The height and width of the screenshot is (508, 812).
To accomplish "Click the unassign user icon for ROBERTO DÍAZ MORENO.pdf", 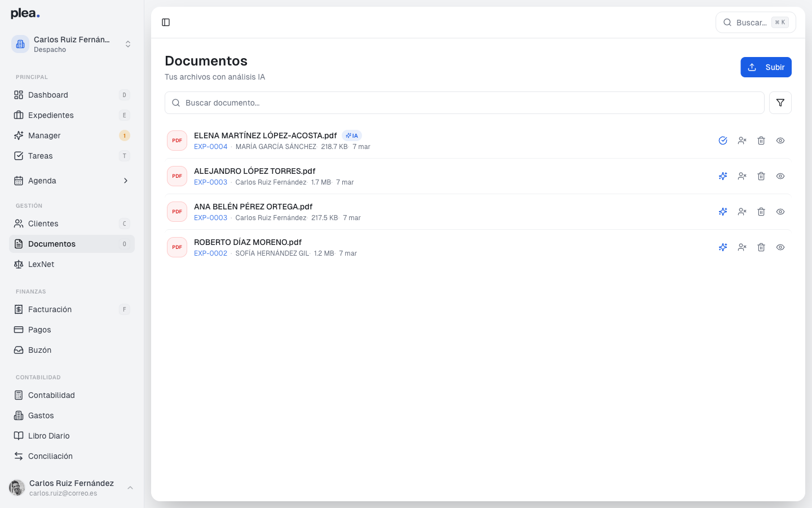I will tap(742, 247).
